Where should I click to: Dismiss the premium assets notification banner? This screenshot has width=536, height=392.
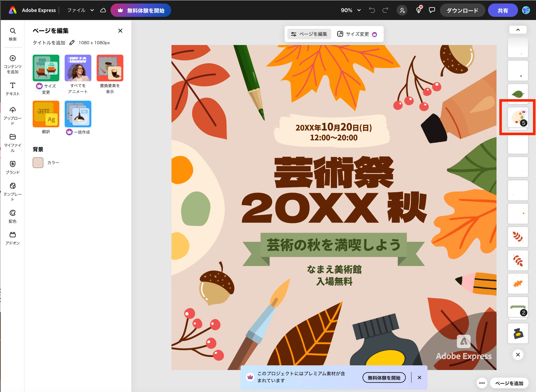point(419,377)
